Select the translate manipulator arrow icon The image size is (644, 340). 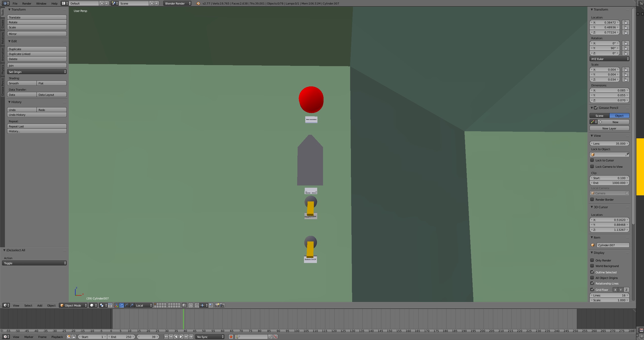coord(121,305)
